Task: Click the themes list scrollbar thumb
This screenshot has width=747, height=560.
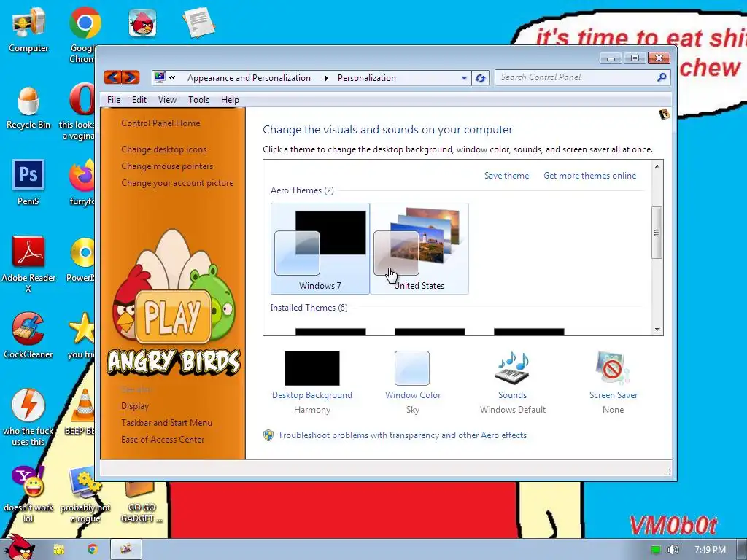Action: pyautogui.click(x=657, y=233)
